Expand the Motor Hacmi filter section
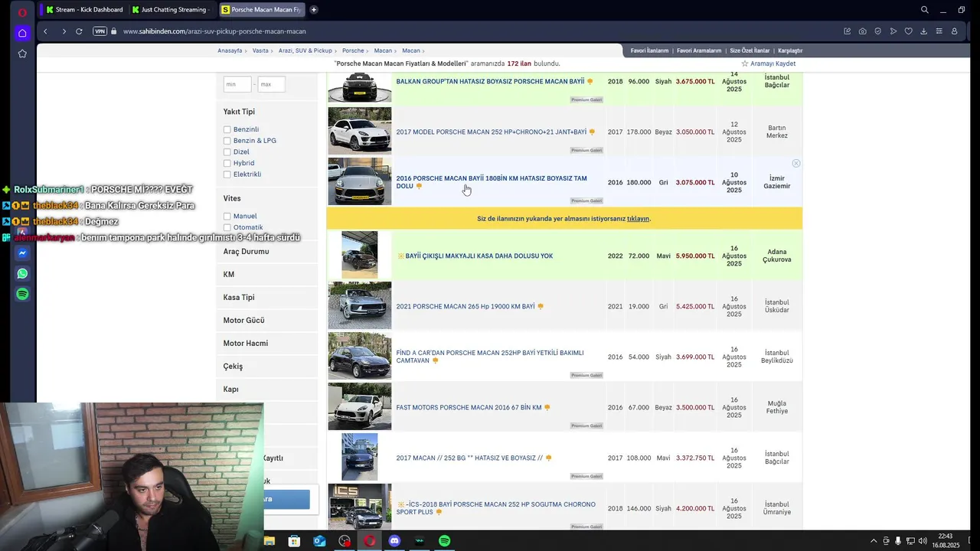 pos(266,343)
